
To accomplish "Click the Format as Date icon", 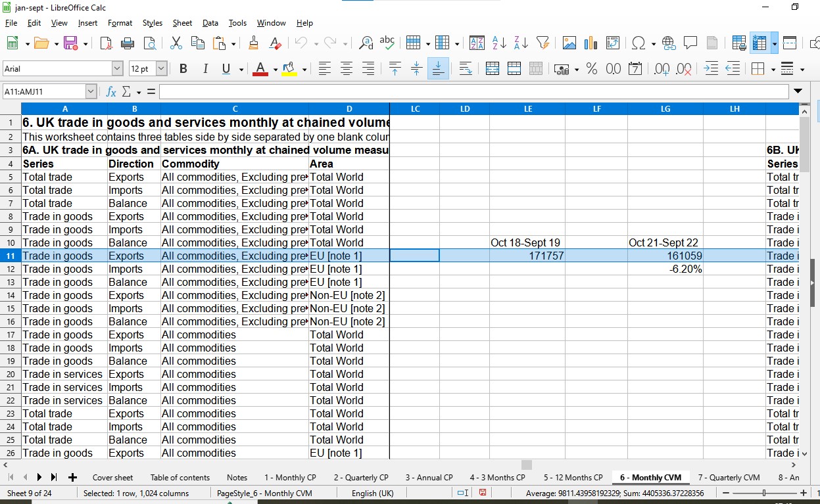I will coord(635,68).
